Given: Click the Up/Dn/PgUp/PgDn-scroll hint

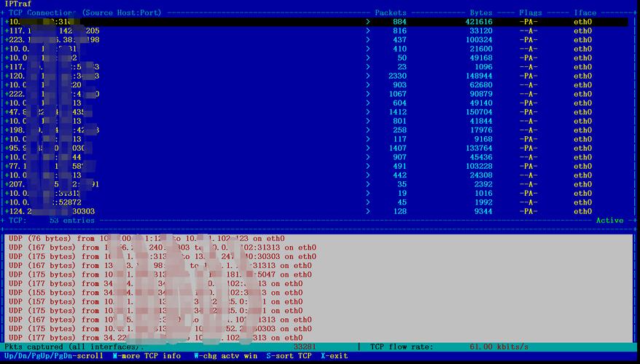Looking at the screenshot, I should (x=54, y=356).
